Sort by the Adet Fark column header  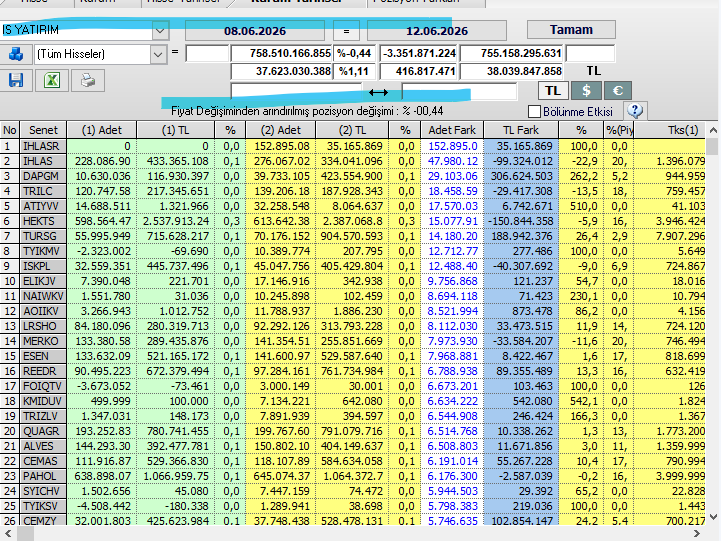click(x=452, y=130)
